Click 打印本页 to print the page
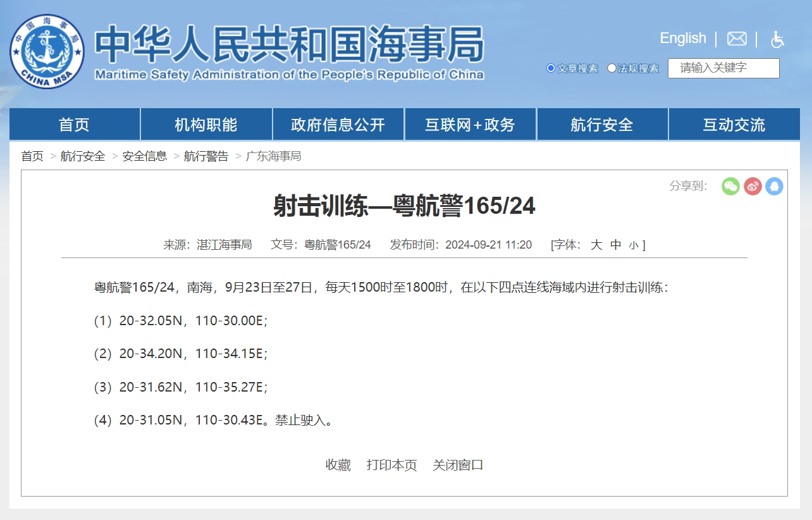The image size is (812, 520). [x=391, y=465]
